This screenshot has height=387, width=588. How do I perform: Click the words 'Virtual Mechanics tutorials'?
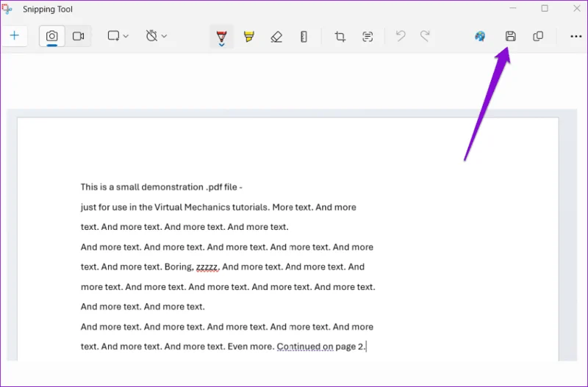pyautogui.click(x=212, y=207)
